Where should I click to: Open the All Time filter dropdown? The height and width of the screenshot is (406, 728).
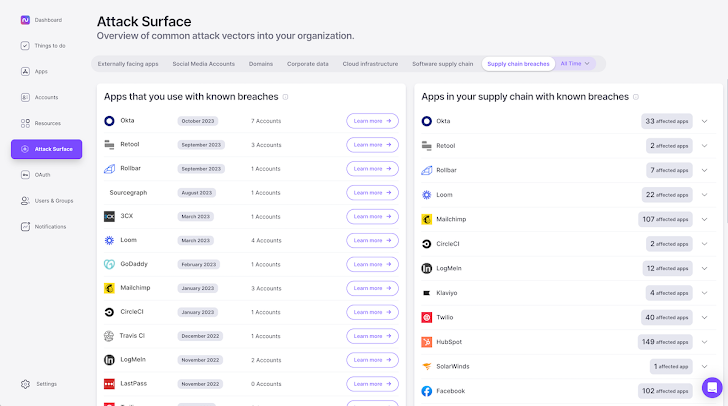577,64
